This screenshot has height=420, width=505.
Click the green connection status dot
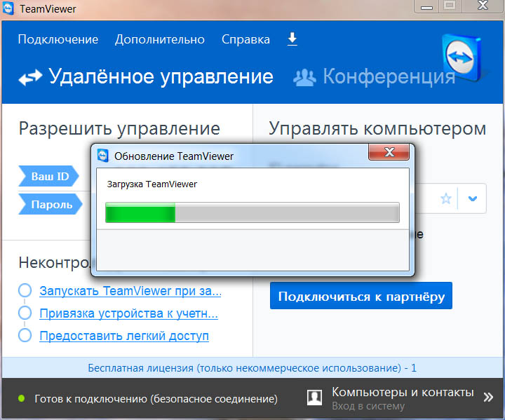[22, 398]
